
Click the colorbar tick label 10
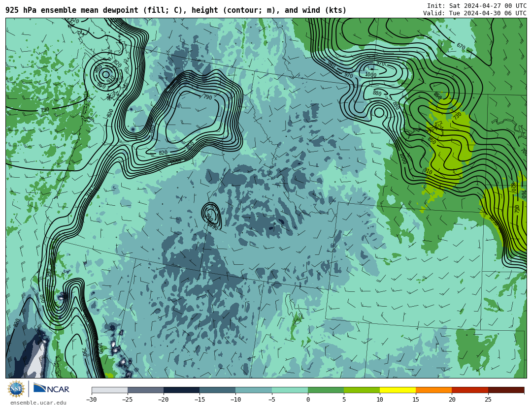(380, 400)
